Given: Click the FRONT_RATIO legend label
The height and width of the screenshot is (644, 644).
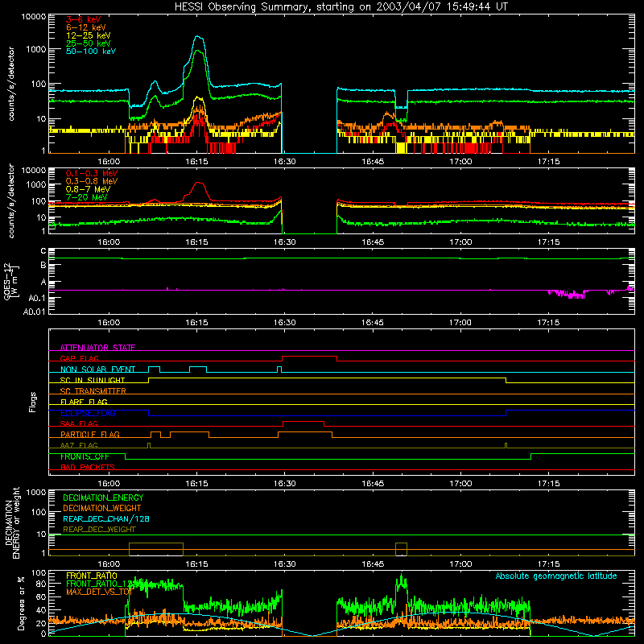Looking at the screenshot, I should pos(92,576).
